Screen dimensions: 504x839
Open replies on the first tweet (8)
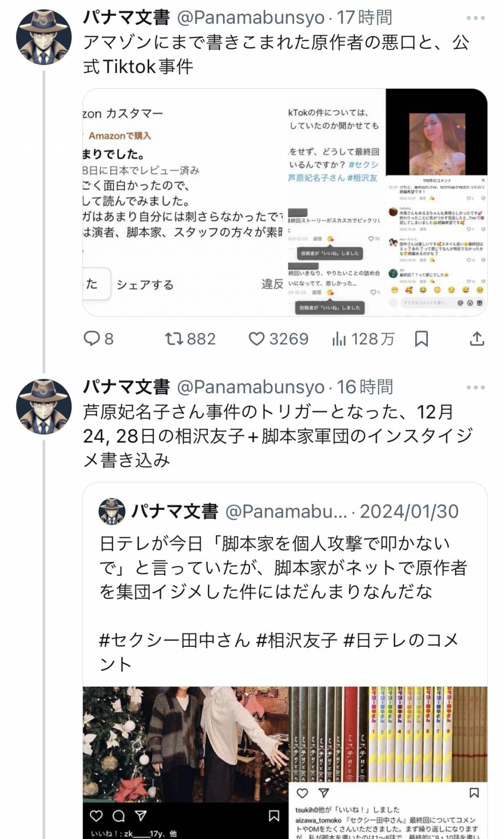(98, 339)
